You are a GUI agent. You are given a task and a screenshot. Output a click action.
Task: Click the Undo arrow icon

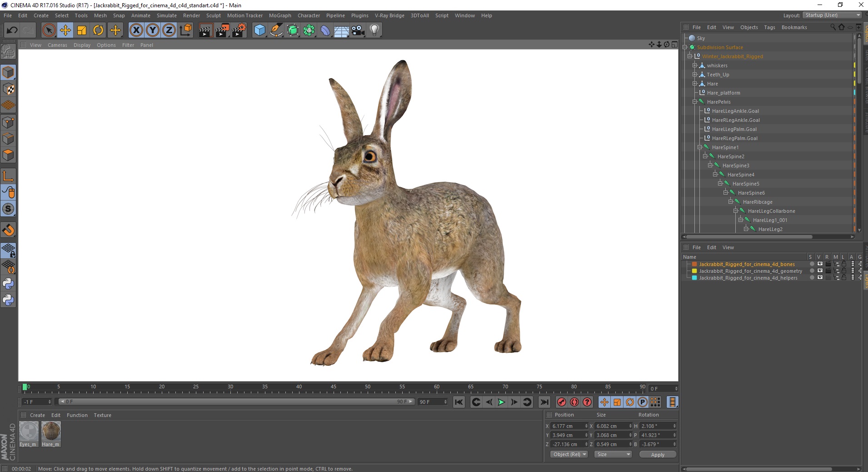12,30
